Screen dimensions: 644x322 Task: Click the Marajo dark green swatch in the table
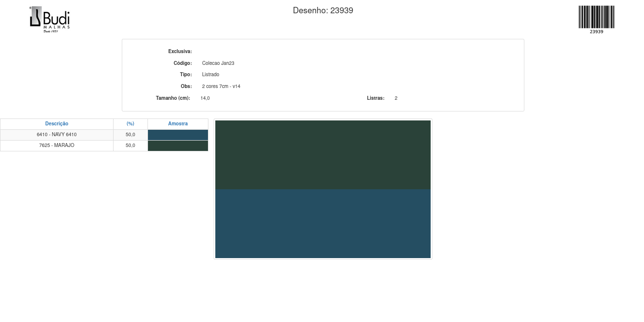[178, 146]
